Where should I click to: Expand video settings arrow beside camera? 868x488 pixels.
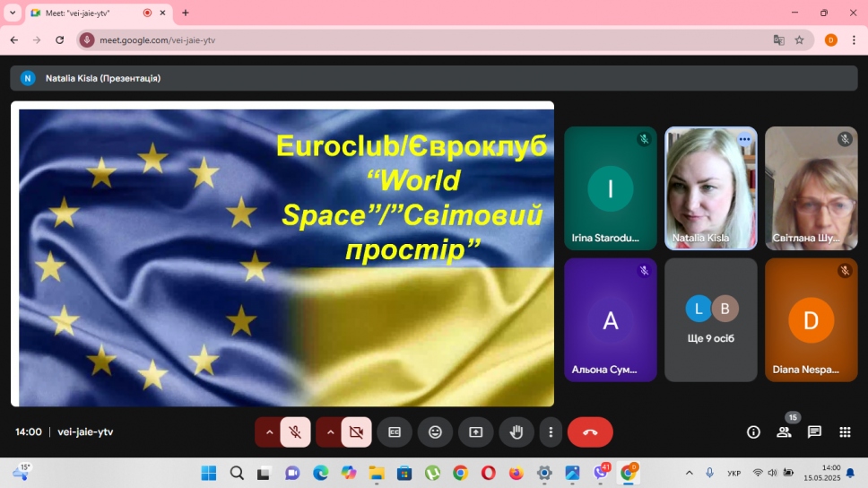pos(330,432)
